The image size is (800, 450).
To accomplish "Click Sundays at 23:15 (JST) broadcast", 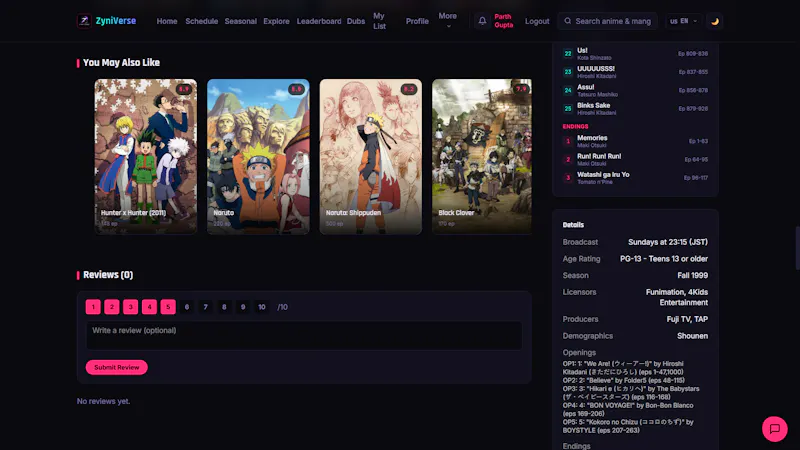I will pyautogui.click(x=668, y=242).
